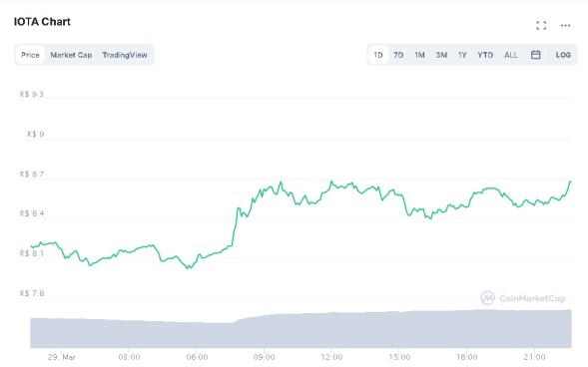Click the volume area near 12:00

click(331, 329)
